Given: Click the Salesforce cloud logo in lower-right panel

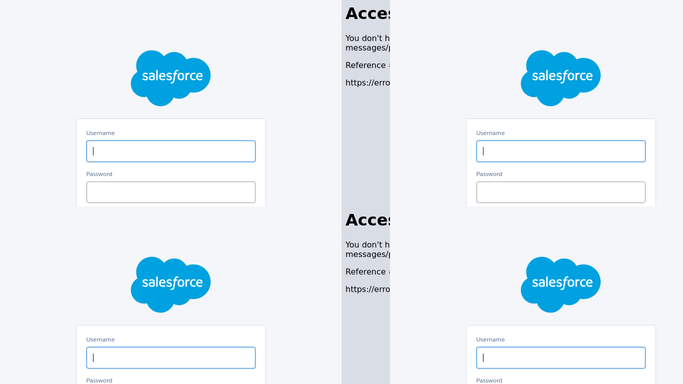Looking at the screenshot, I should tap(561, 284).
